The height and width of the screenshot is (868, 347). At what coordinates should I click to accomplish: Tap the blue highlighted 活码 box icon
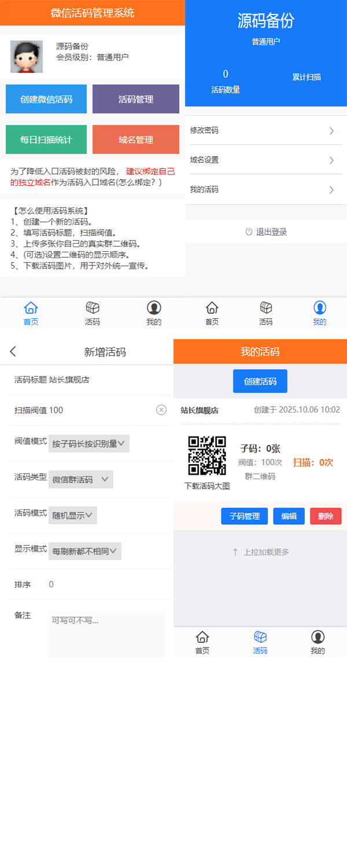tap(260, 637)
